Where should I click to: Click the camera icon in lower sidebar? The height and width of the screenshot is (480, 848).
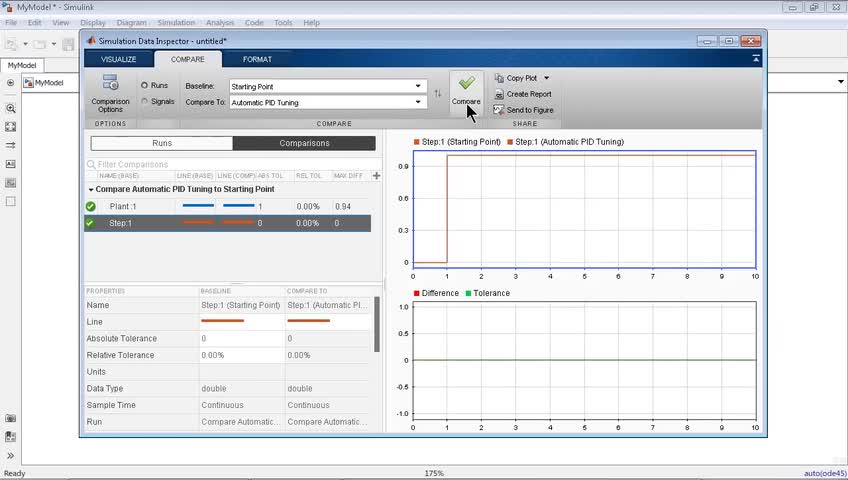coord(10,418)
